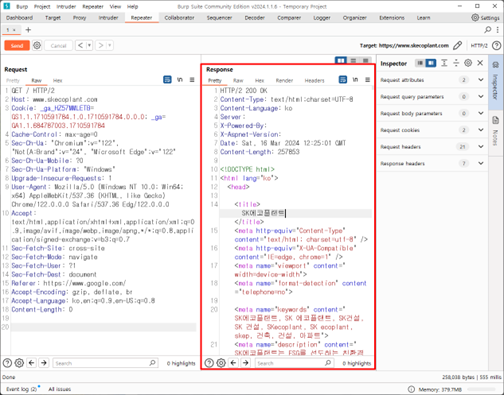
Task: Select side-by-side layout view
Action: click(x=341, y=61)
